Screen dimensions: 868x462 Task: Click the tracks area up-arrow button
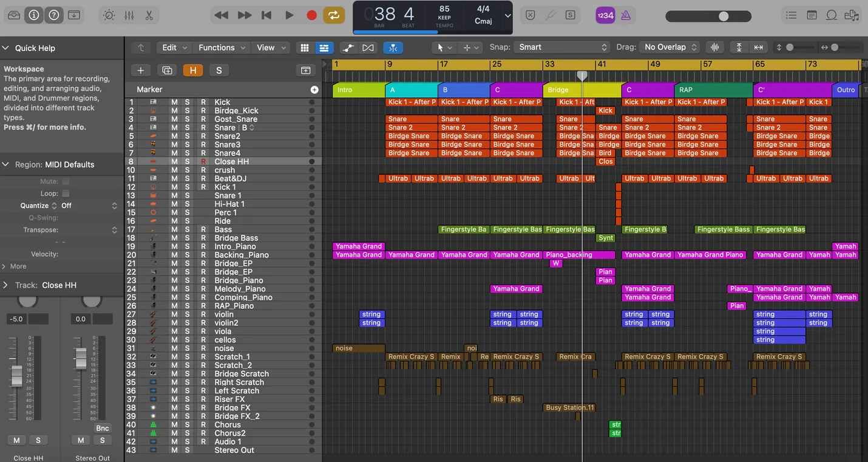coord(141,47)
